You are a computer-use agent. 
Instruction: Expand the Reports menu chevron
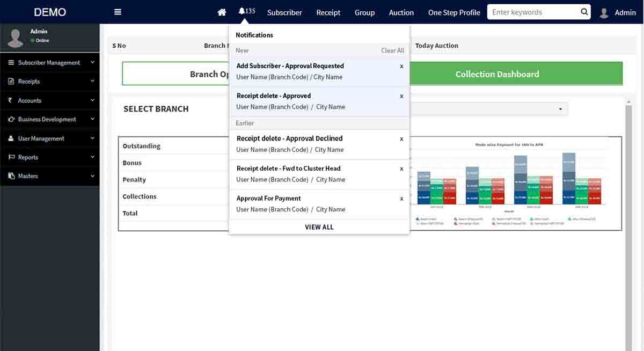92,157
